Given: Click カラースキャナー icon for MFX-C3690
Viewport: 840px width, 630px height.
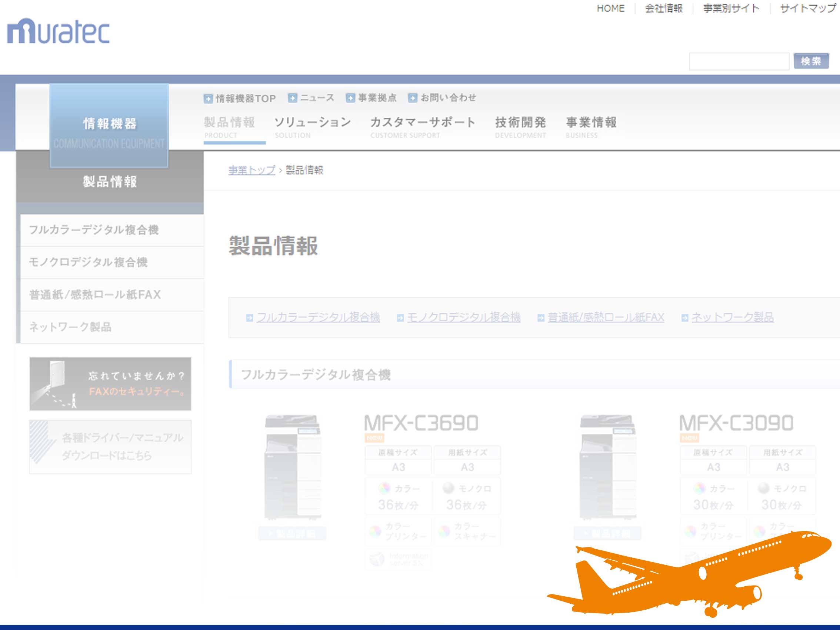Looking at the screenshot, I should [x=444, y=531].
